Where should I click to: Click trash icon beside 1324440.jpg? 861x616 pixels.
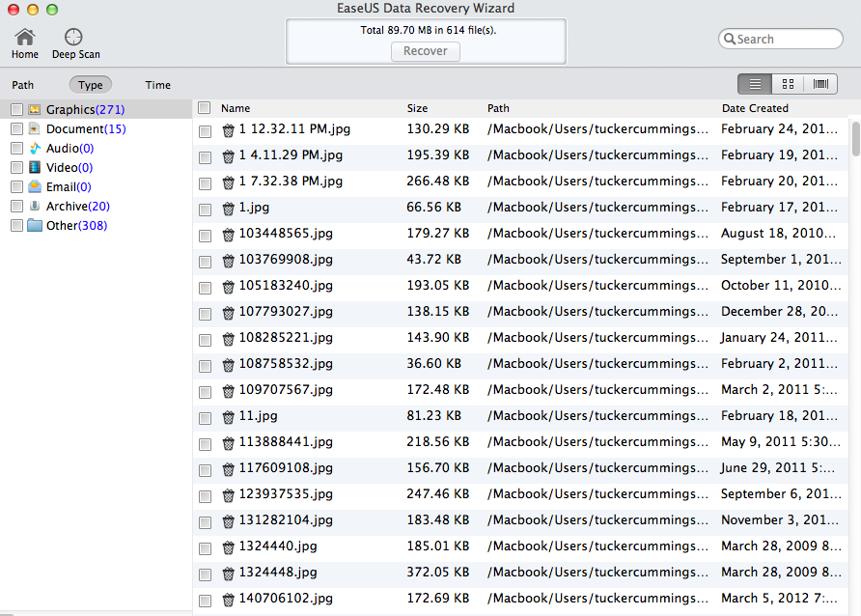coord(229,547)
